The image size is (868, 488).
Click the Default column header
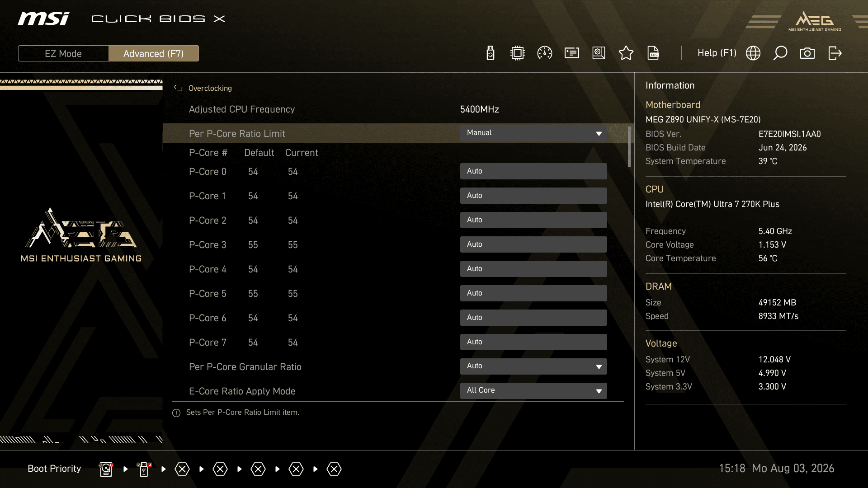point(259,153)
